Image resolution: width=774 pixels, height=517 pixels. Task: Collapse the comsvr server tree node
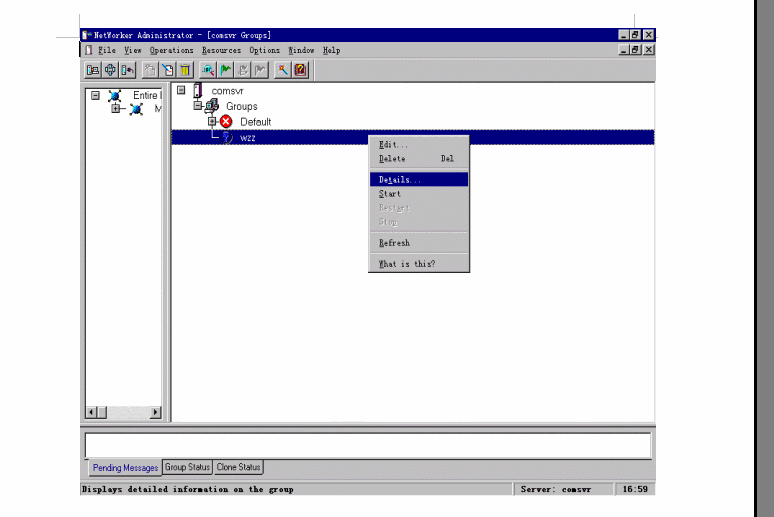[x=181, y=91]
